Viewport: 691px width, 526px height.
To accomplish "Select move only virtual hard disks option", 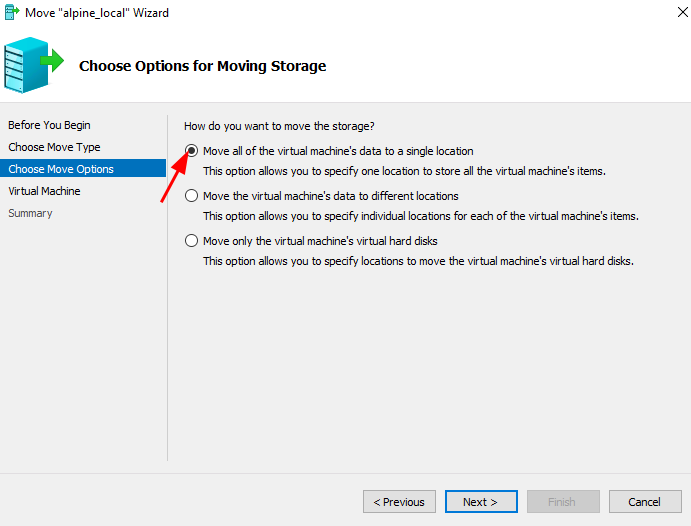I will click(192, 241).
